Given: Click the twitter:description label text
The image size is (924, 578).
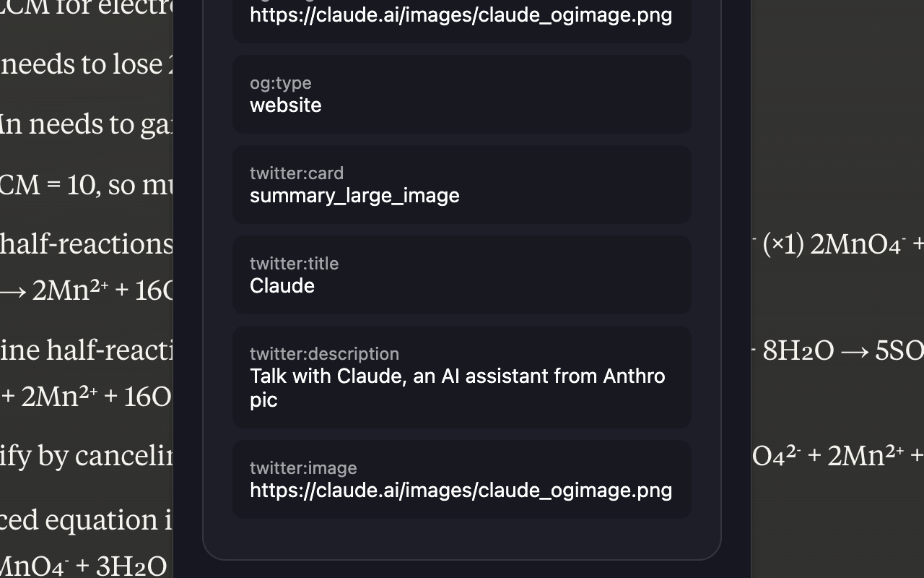Looking at the screenshot, I should pos(325,353).
